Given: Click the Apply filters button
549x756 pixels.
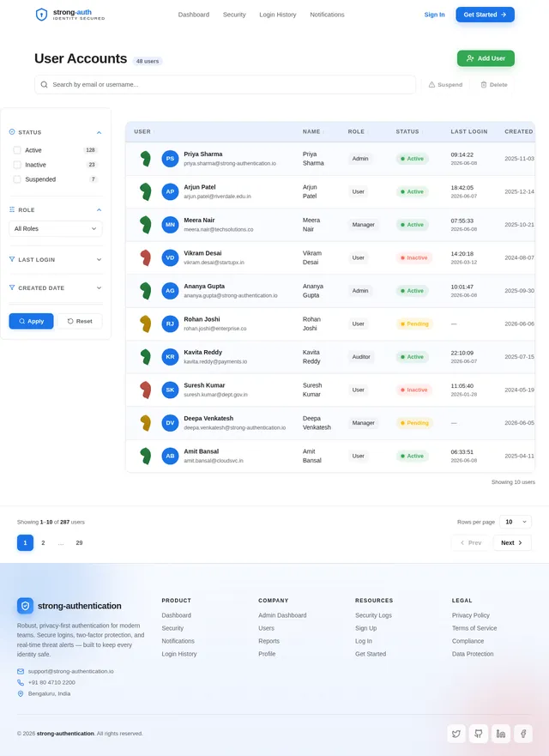Looking at the screenshot, I should (x=32, y=321).
